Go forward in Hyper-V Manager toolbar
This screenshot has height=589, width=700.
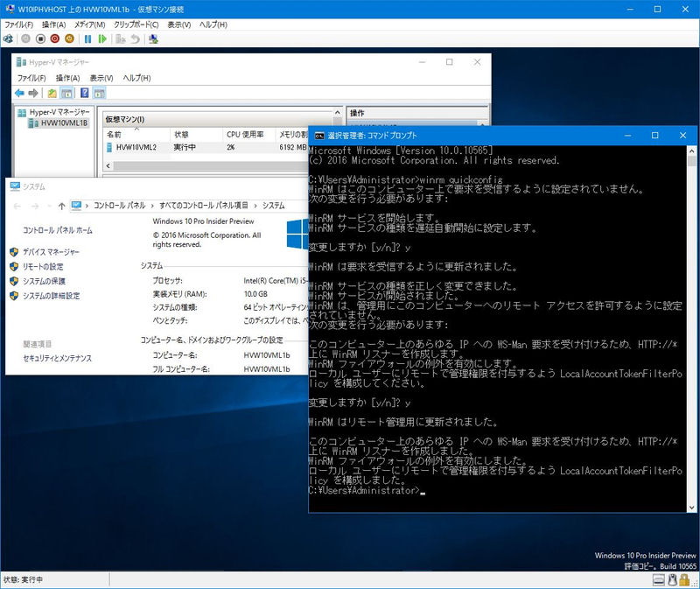(x=33, y=93)
